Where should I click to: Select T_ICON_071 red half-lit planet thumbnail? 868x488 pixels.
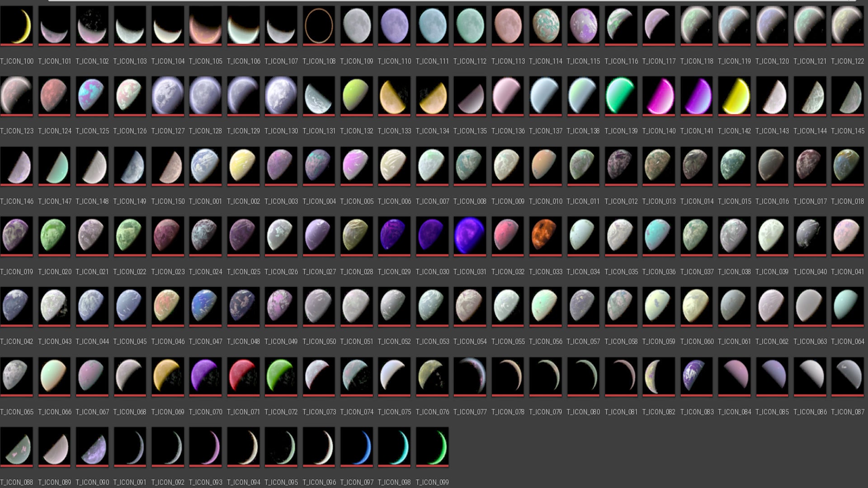tap(243, 375)
